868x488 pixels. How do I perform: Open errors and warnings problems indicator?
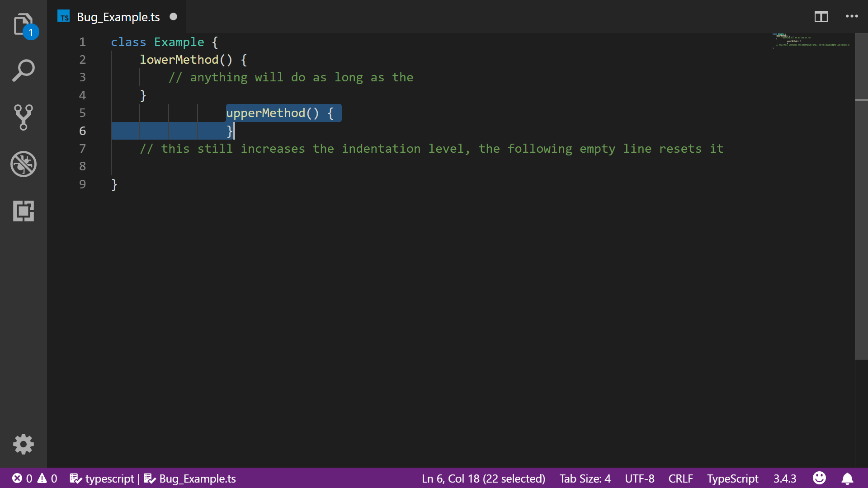(35, 479)
